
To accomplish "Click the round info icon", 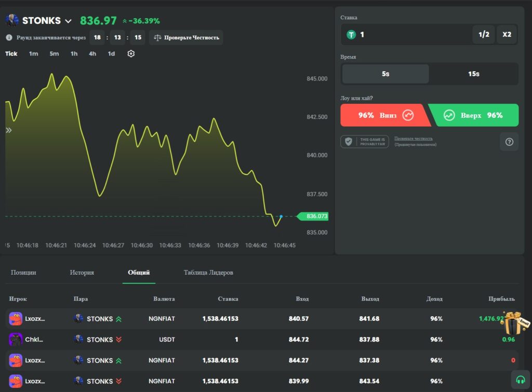I will [9, 37].
